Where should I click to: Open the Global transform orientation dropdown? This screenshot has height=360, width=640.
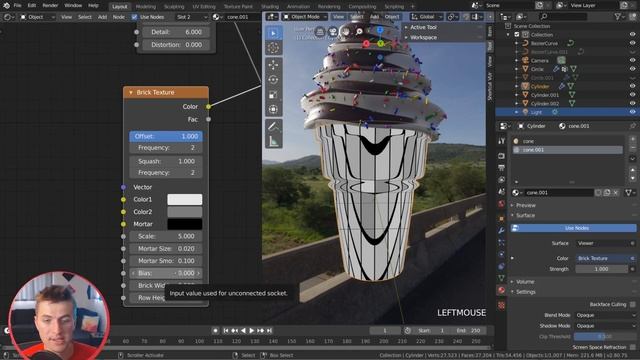coord(427,17)
